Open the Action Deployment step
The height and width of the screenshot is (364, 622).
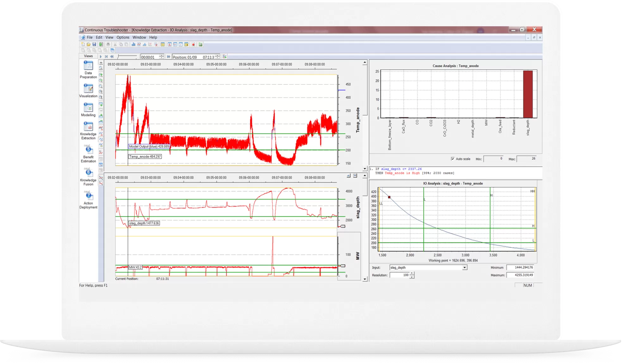(x=88, y=200)
